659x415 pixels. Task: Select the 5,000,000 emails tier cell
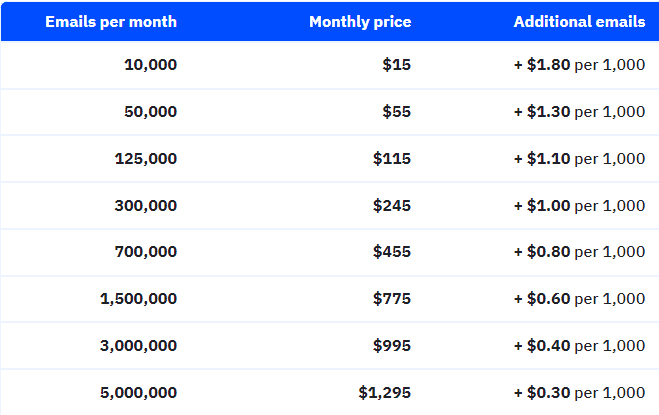138,392
